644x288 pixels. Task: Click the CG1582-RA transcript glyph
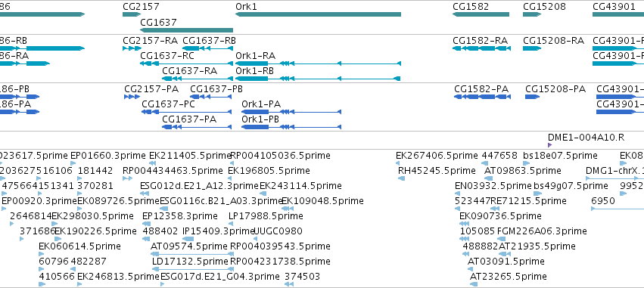tap(481, 48)
